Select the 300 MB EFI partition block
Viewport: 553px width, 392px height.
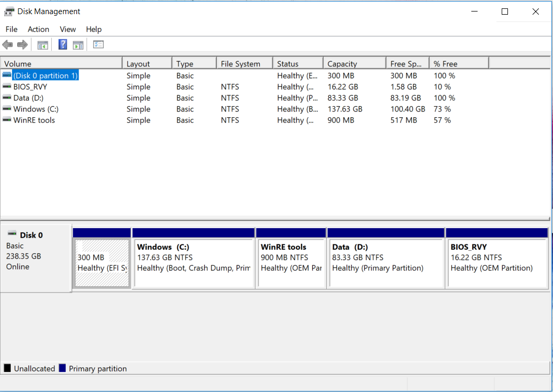102,263
